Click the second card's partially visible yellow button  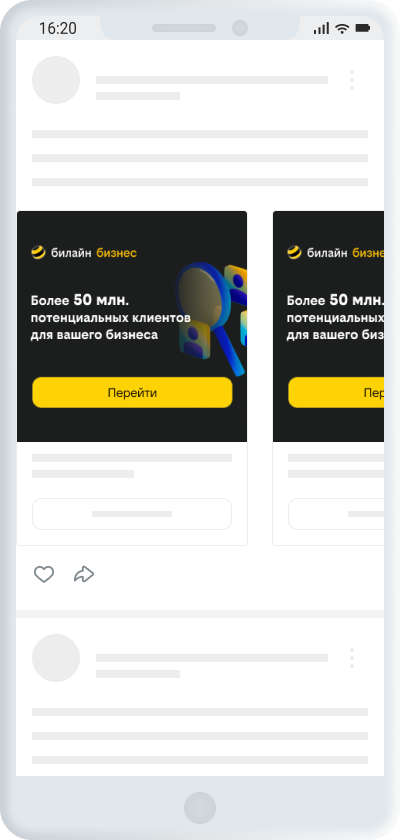(336, 393)
